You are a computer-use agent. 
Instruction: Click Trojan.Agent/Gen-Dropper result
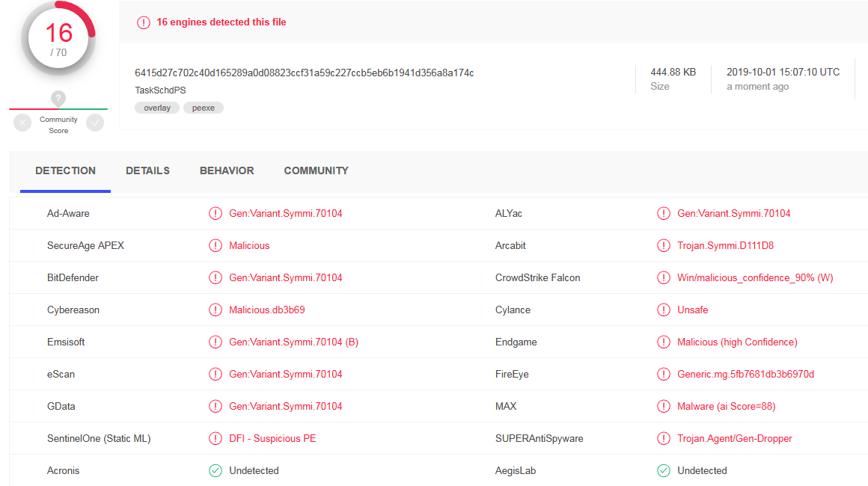(x=735, y=438)
